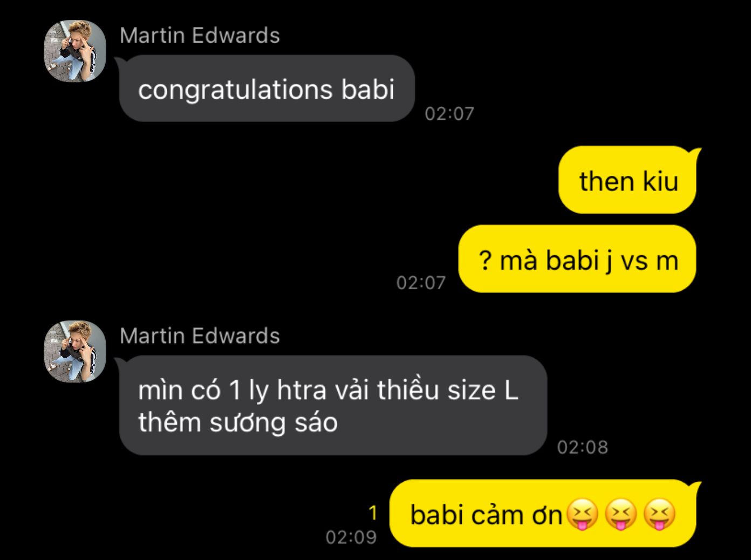This screenshot has width=751, height=560.
Task: Select the yellow "then kiu" bubble
Action: pos(628,180)
